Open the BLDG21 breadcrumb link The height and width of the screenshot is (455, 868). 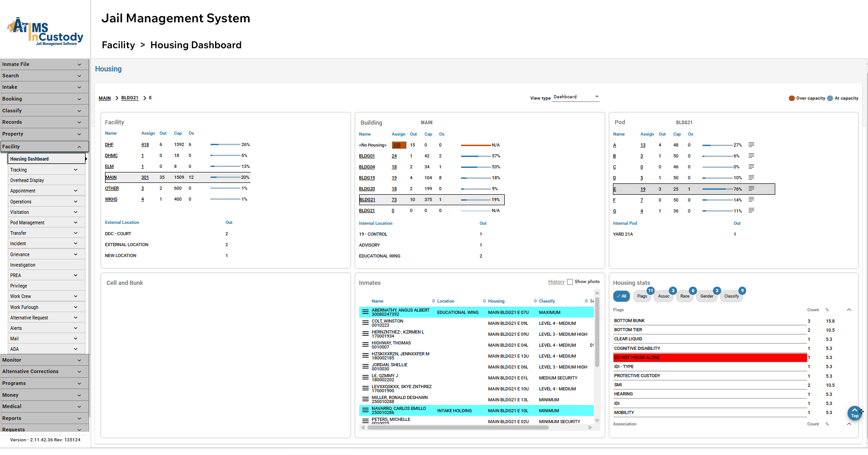129,97
